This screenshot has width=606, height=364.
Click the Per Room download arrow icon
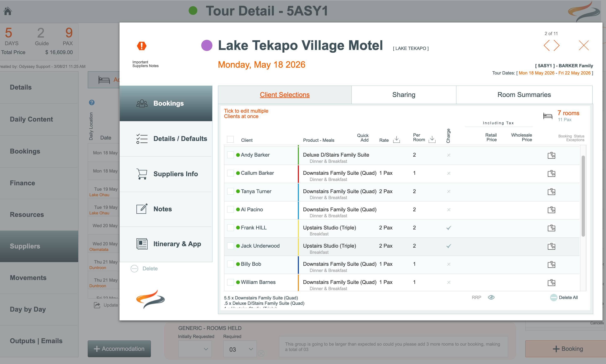432,139
